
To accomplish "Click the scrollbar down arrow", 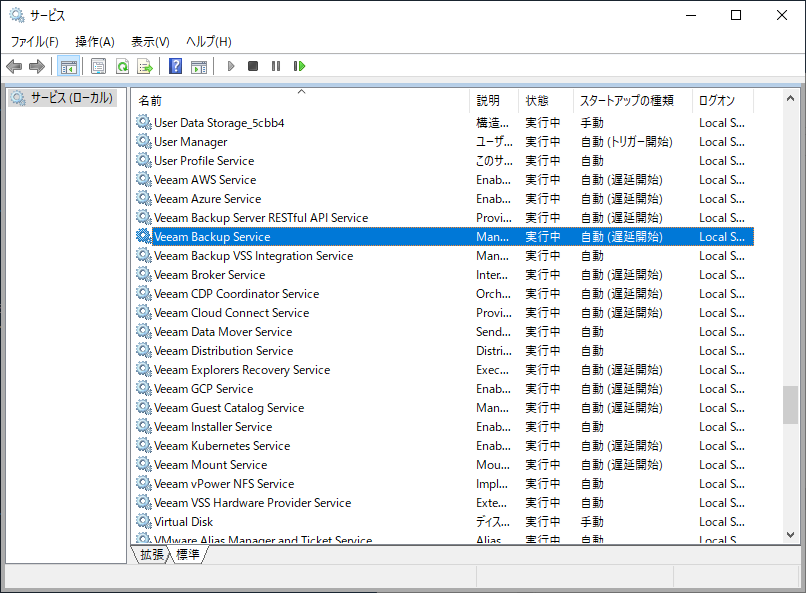I will tap(790, 535).
